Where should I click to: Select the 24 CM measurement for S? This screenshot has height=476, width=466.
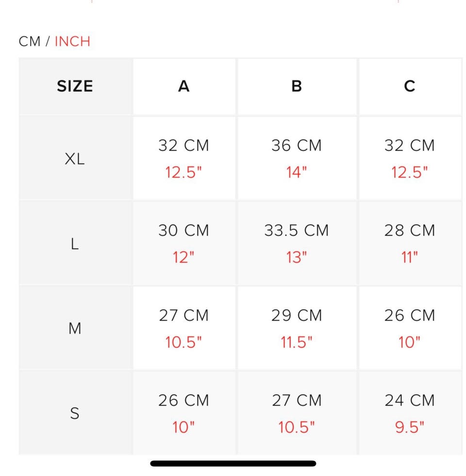[x=410, y=413]
